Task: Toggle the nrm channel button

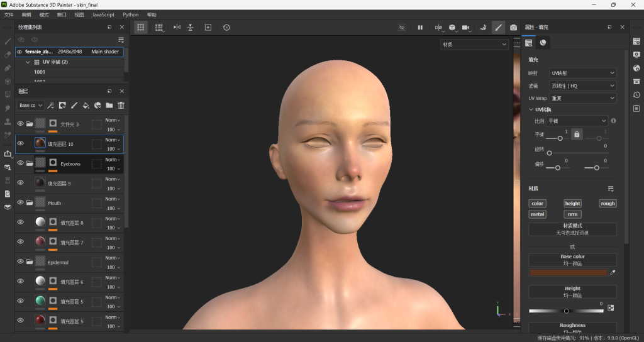Action: pyautogui.click(x=572, y=214)
